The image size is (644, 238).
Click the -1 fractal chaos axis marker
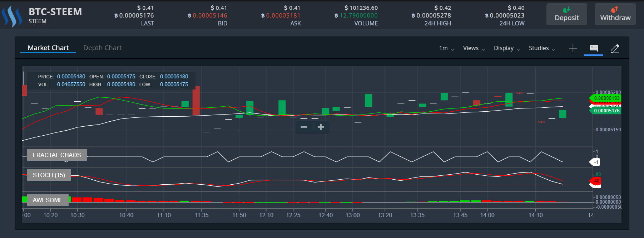pos(595,162)
